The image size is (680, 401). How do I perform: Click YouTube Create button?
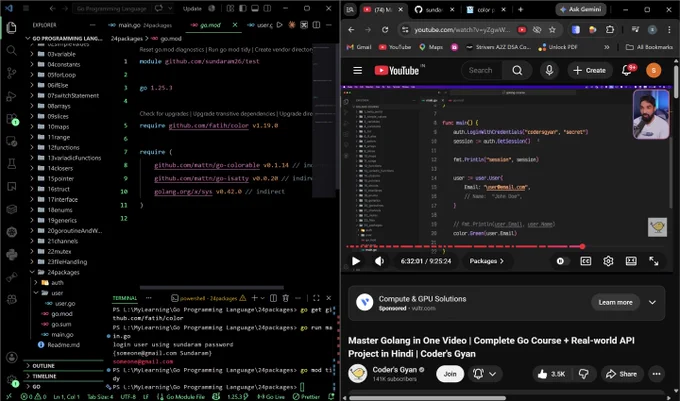[x=589, y=70]
